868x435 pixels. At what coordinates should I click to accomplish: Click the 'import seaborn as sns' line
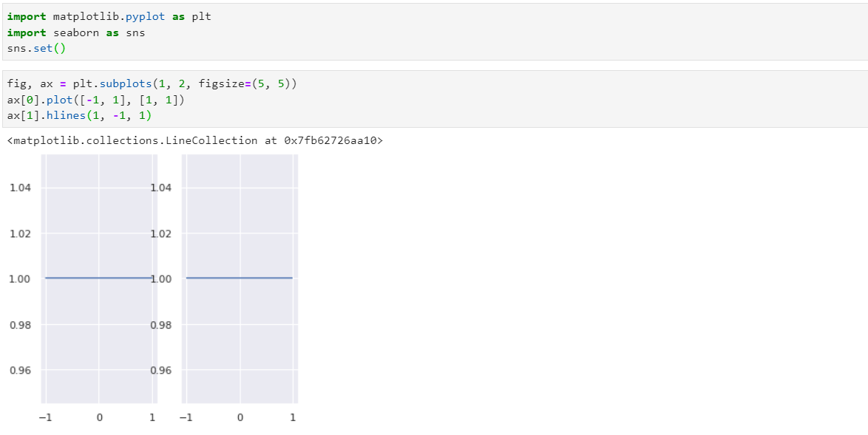click(x=76, y=32)
